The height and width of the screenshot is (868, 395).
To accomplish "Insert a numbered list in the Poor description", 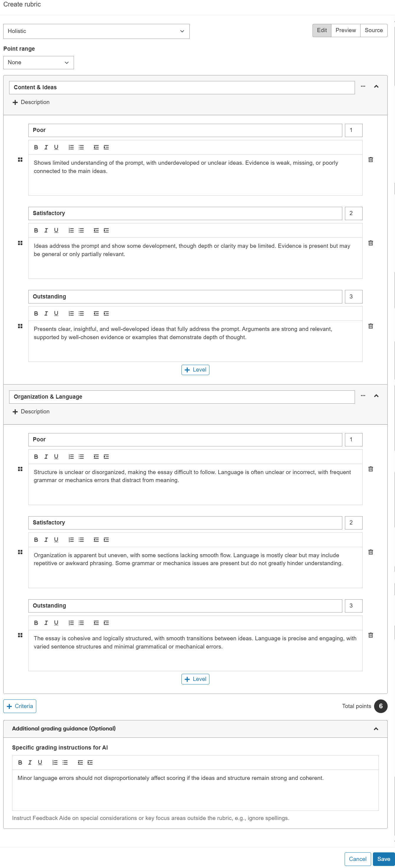I will coord(71,147).
